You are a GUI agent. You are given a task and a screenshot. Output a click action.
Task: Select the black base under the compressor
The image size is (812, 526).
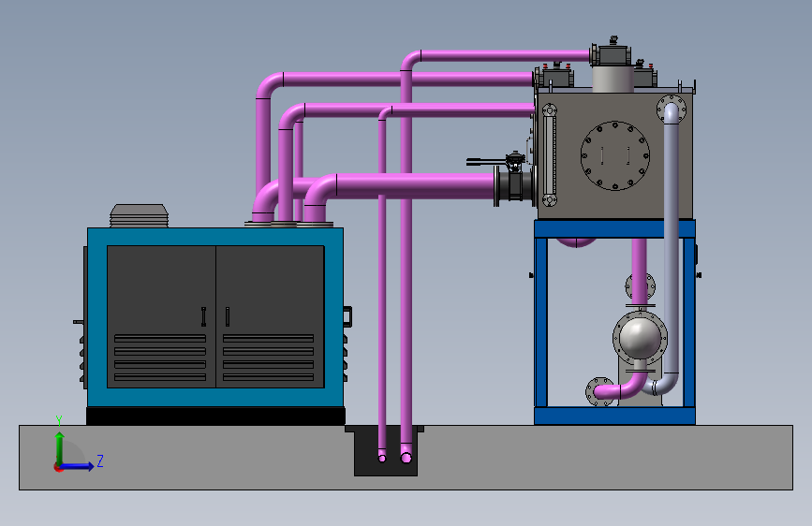(215, 416)
